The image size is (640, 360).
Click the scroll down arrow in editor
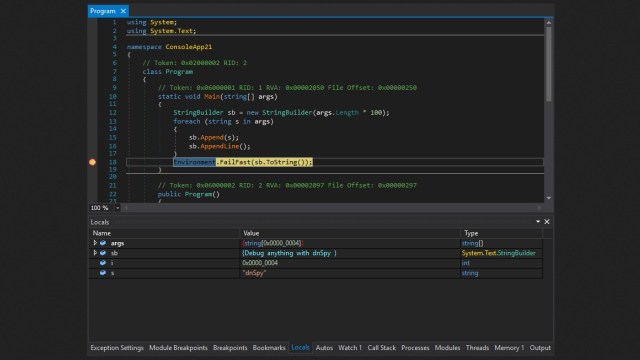pyautogui.click(x=549, y=198)
